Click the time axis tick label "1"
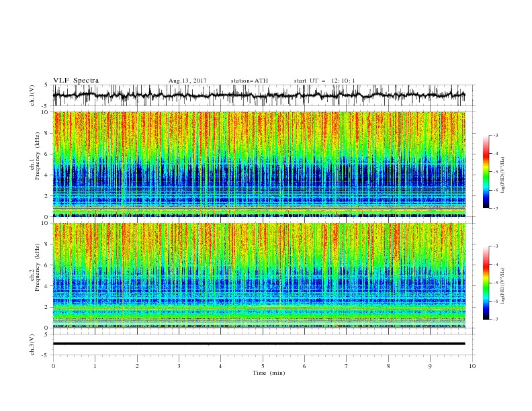The image size is (532, 411). pos(95,366)
